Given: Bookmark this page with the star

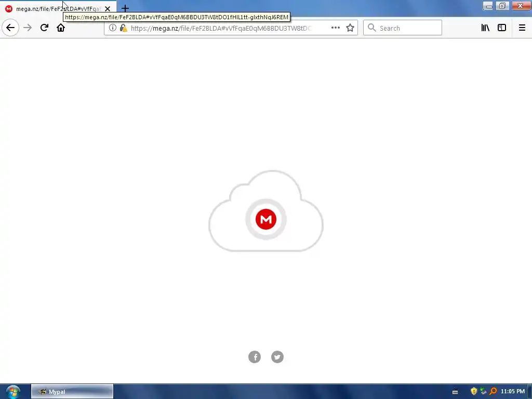Looking at the screenshot, I should (x=350, y=28).
